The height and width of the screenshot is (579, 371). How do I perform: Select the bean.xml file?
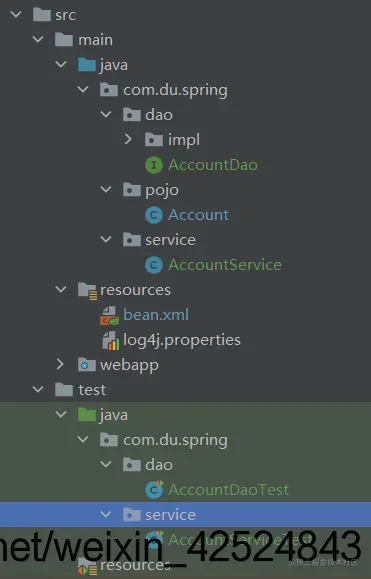point(156,315)
